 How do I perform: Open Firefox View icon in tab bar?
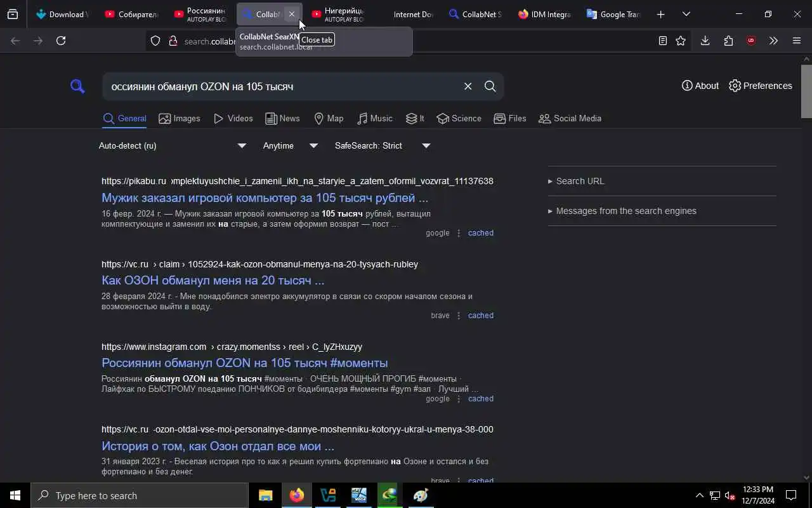point(13,14)
